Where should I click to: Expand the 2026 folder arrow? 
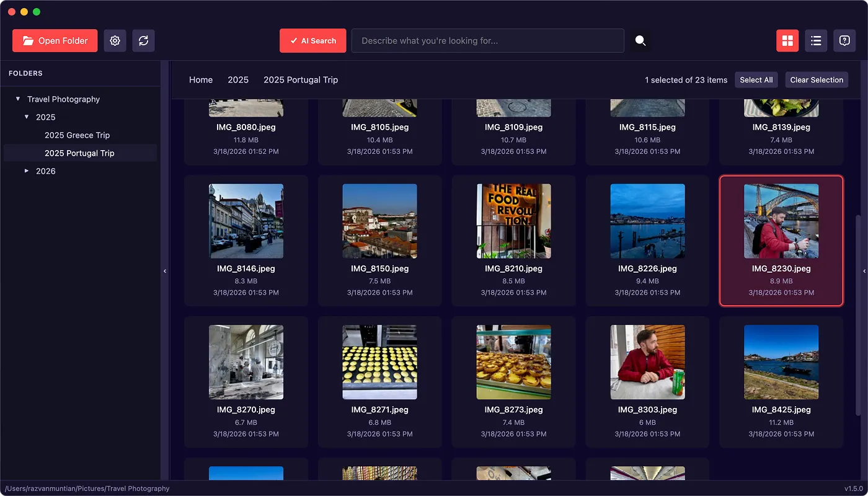coord(27,170)
